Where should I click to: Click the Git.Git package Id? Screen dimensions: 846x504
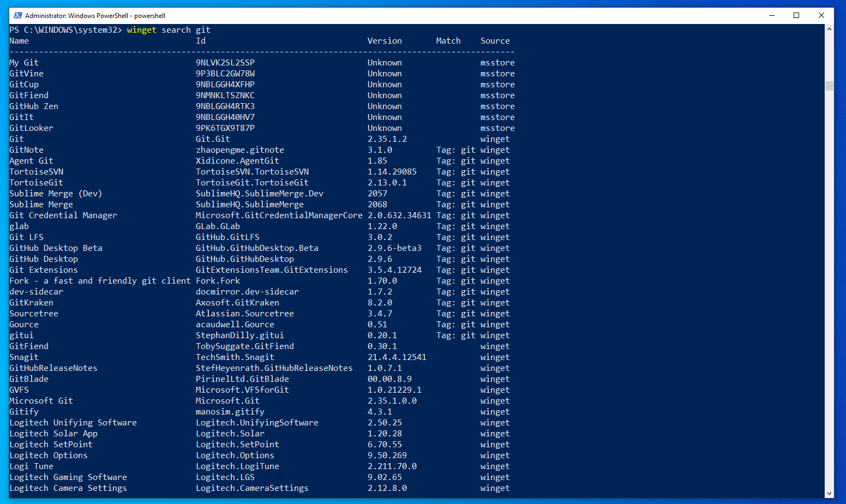coord(213,139)
